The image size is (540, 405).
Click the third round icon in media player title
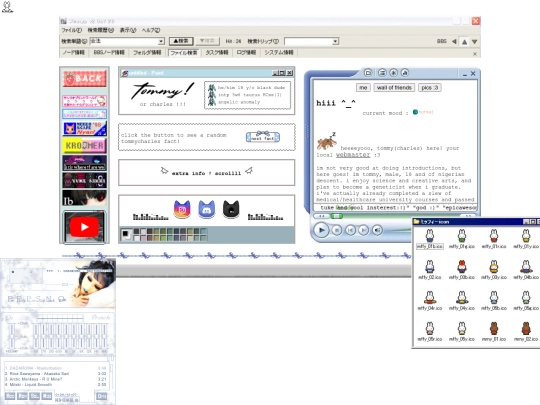393,73
